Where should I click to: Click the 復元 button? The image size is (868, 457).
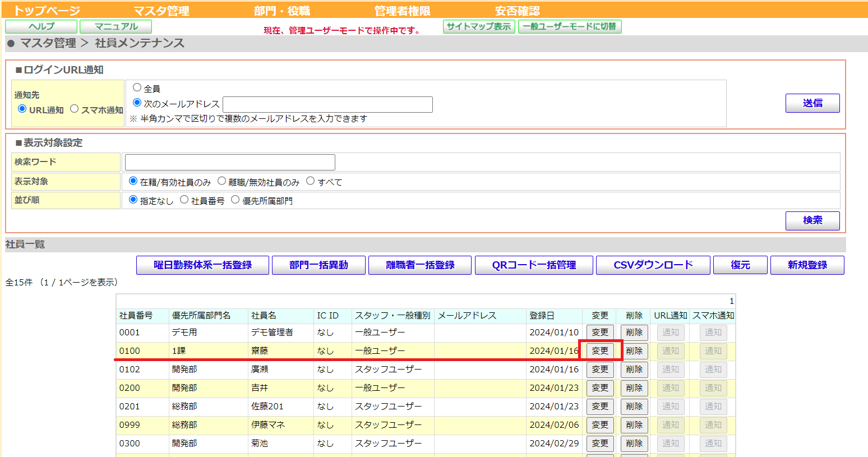point(740,265)
